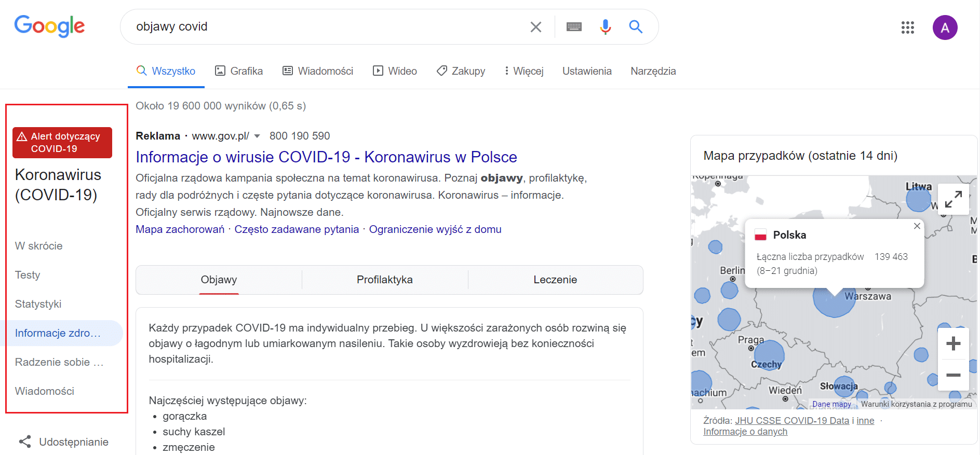980x455 pixels.
Task: Open Warunki korzystania z programu link
Action: click(917, 404)
